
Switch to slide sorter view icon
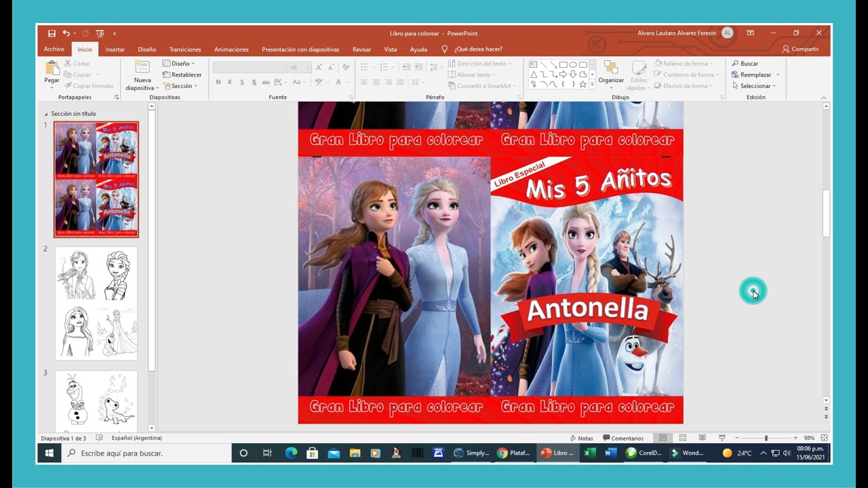coord(683,438)
